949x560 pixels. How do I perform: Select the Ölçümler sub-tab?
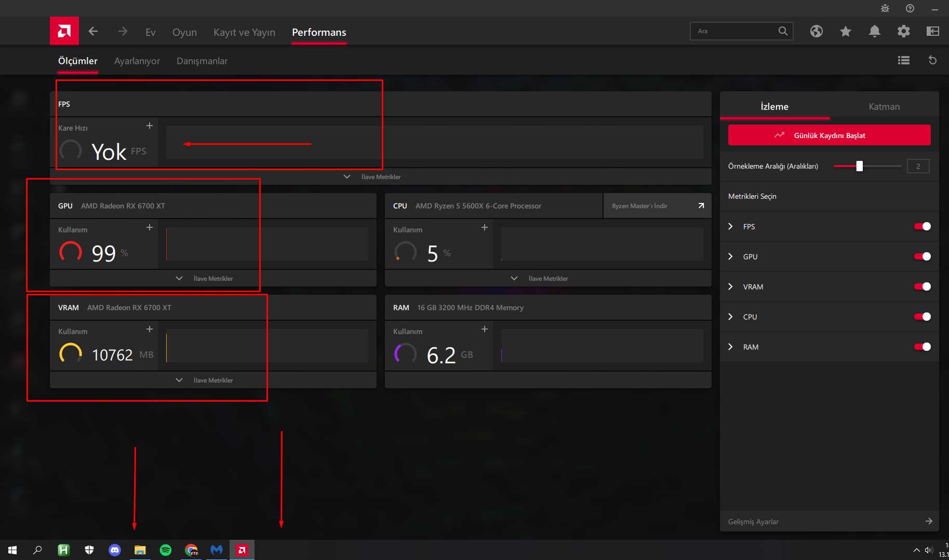78,61
